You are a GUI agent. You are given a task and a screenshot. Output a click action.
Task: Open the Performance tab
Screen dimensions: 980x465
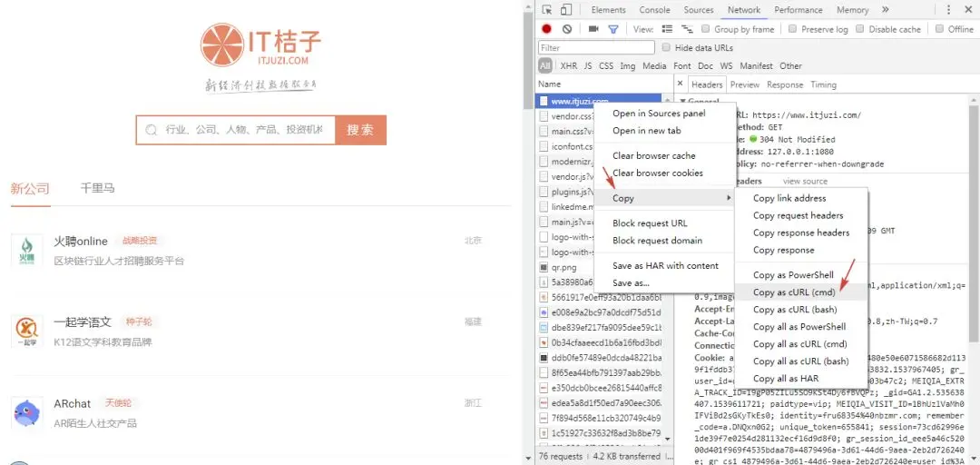coord(799,9)
